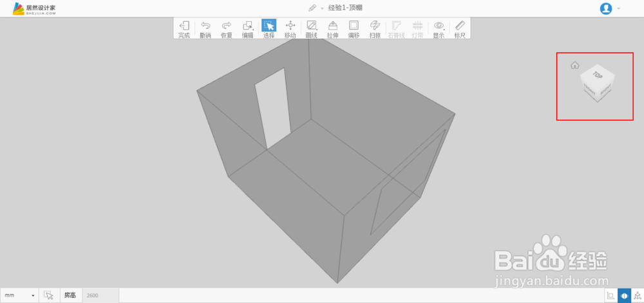Viewport: 644px width, 303px height.
Task: Activate the 选择 (select) tool
Action: pos(269,29)
